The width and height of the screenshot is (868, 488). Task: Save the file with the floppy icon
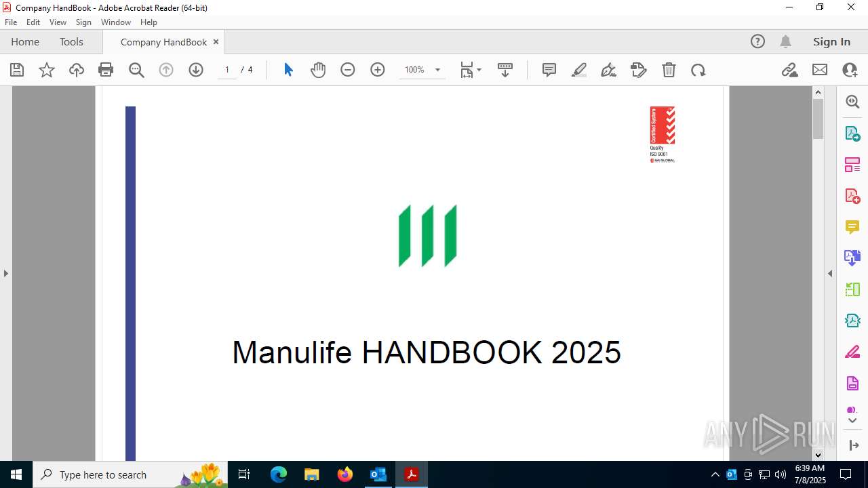(17, 70)
